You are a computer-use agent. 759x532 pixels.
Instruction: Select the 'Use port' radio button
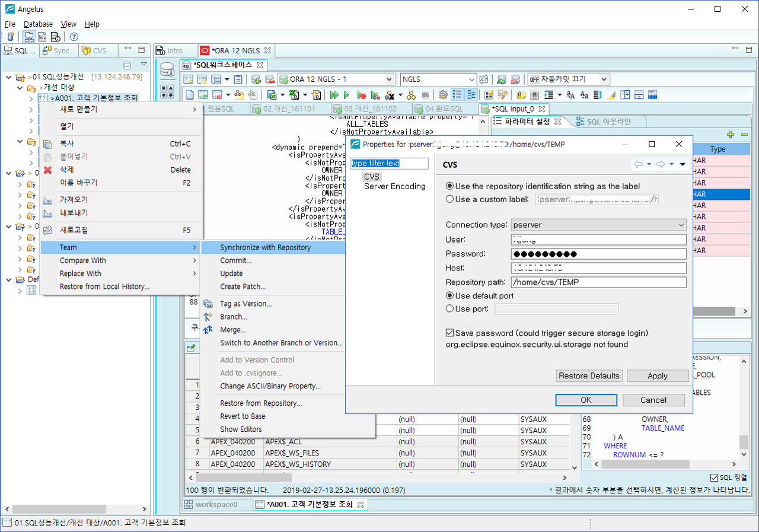(449, 308)
